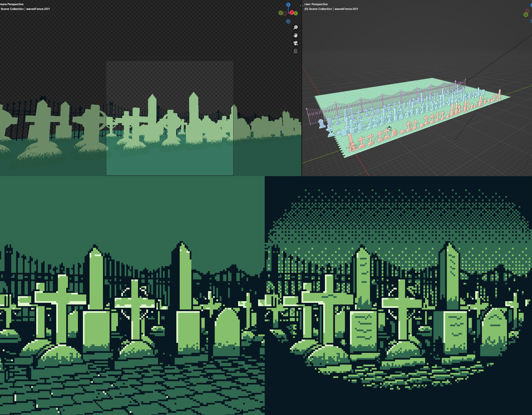Click the red X axis gizmo circle
Image resolution: width=532 pixels, height=415 pixels.
(292, 13)
